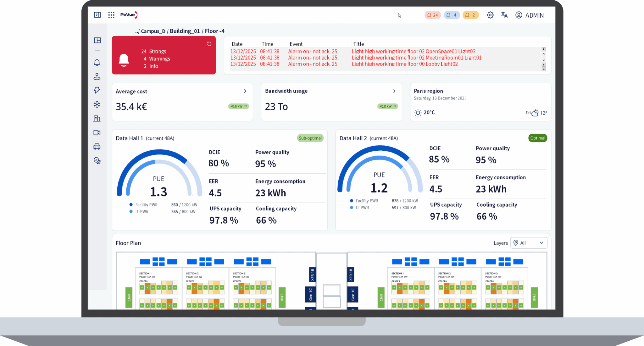
Task: Click the red 24 strong alarms badge
Action: [433, 15]
